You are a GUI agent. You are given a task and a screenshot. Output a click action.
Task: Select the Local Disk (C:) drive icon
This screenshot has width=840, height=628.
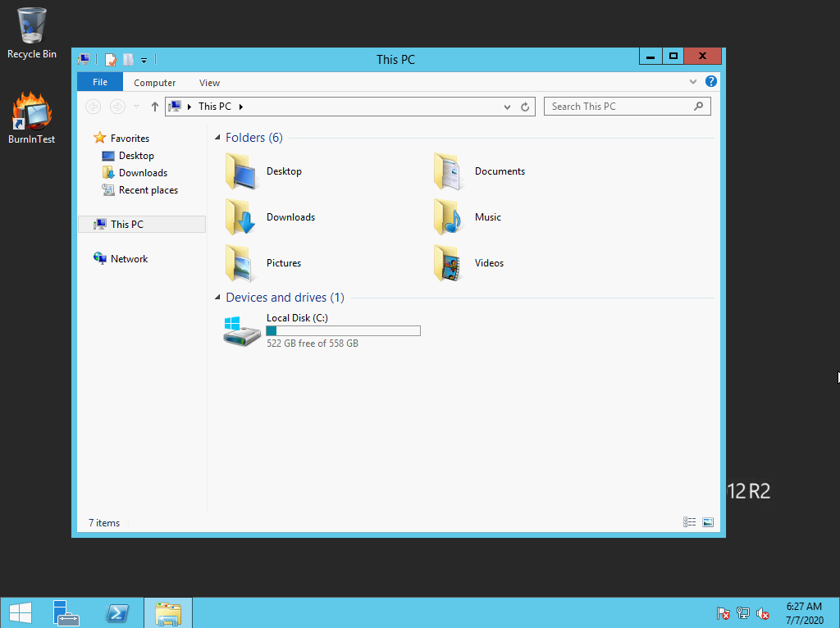point(242,331)
